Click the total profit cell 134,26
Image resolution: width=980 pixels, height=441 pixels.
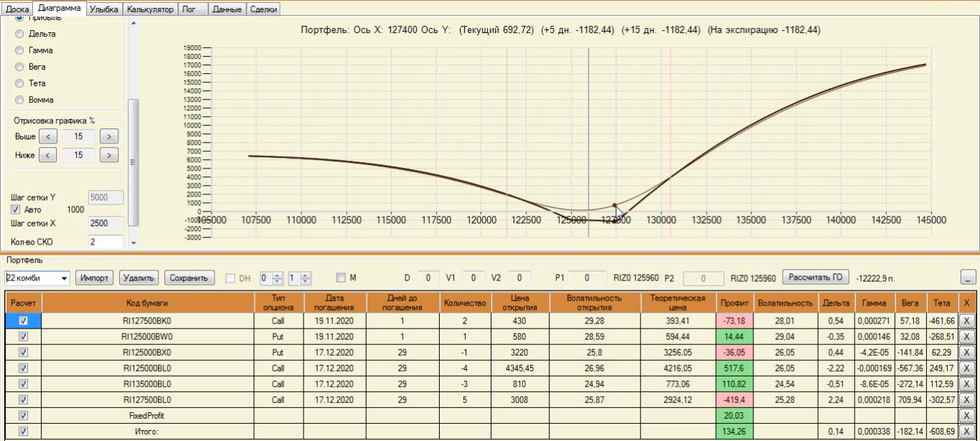(x=735, y=431)
